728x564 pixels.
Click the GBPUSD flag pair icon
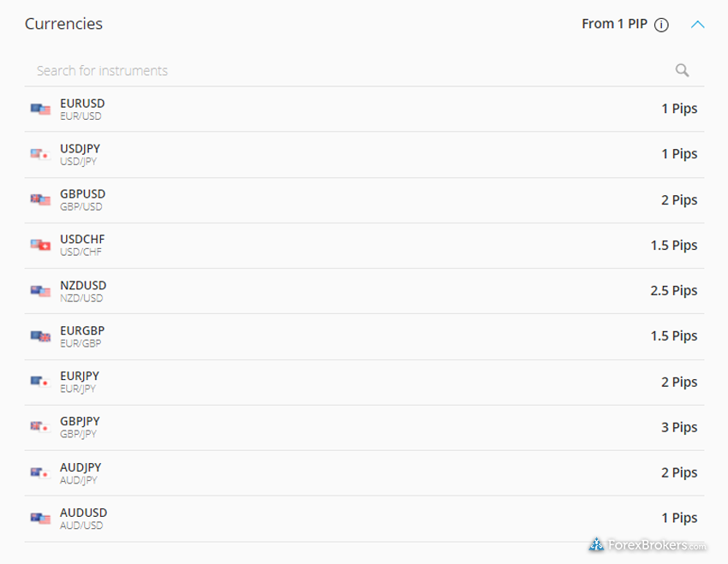(40, 199)
